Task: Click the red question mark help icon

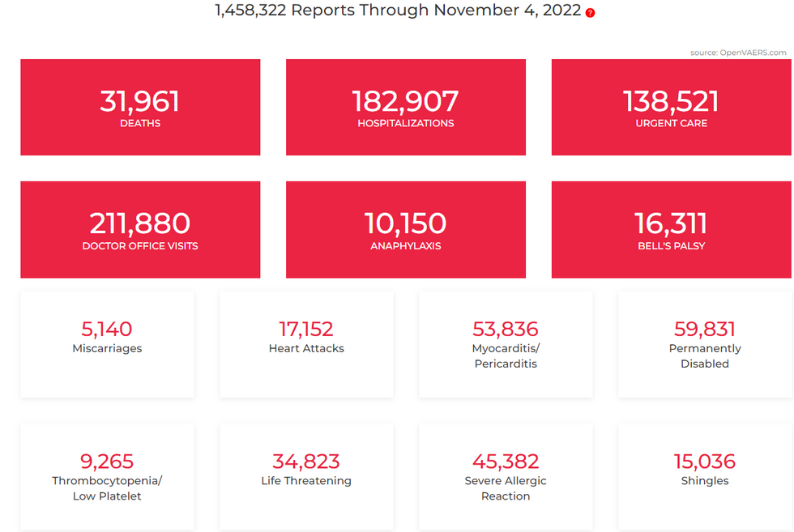Action: click(590, 13)
